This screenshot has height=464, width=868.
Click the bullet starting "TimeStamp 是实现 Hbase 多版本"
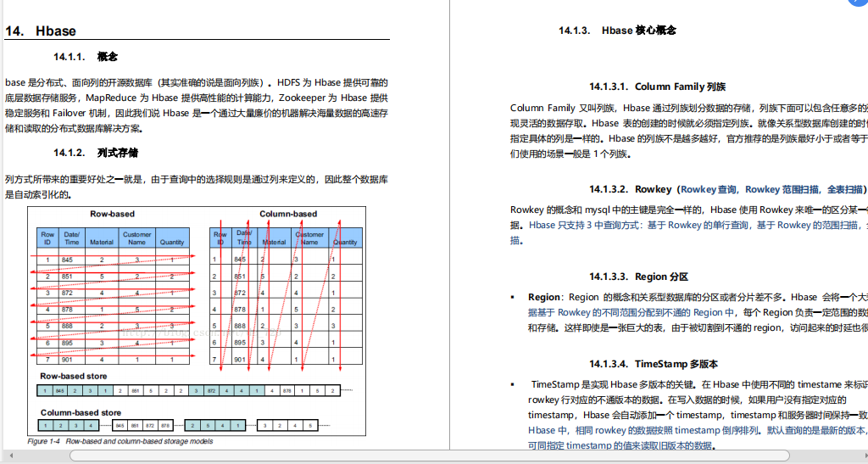[x=698, y=416]
